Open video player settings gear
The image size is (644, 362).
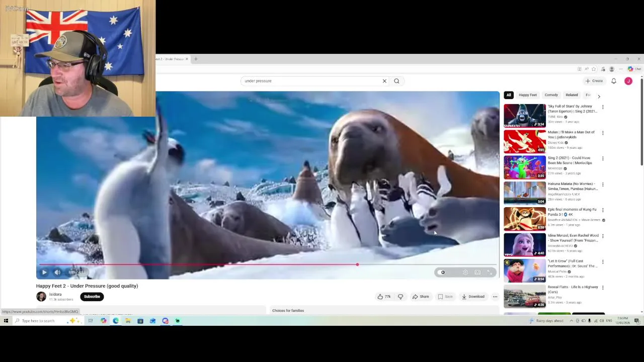click(x=465, y=272)
